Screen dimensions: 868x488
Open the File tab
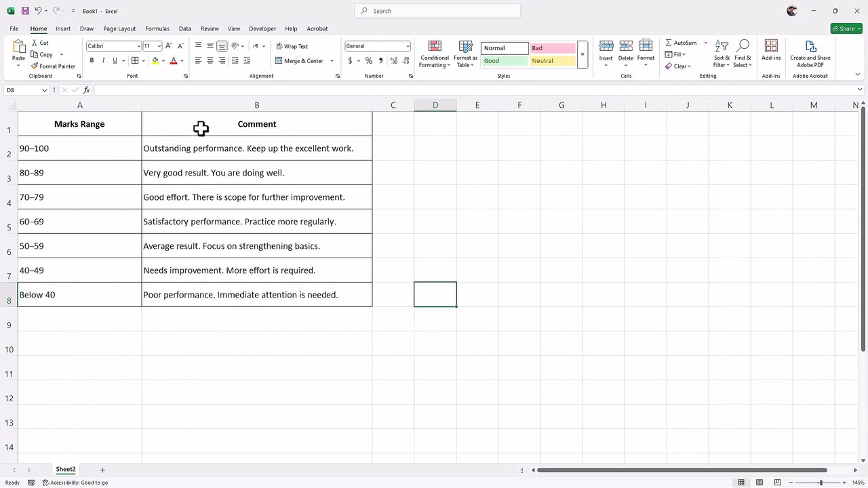[x=14, y=28]
